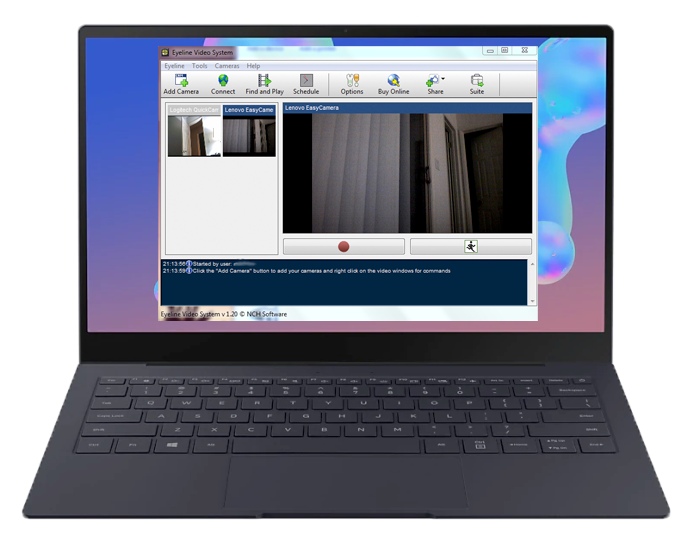Open the Cameras menu
The image size is (696, 535).
(x=227, y=66)
